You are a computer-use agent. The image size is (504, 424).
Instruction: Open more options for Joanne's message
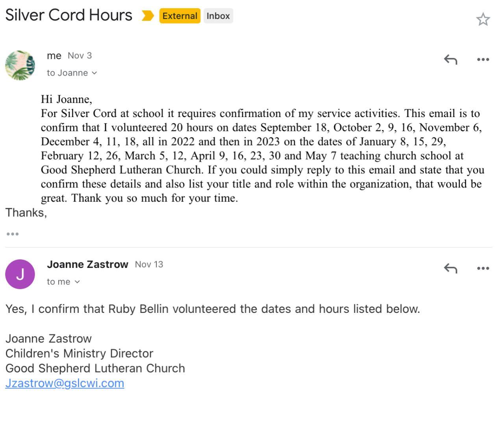point(483,268)
